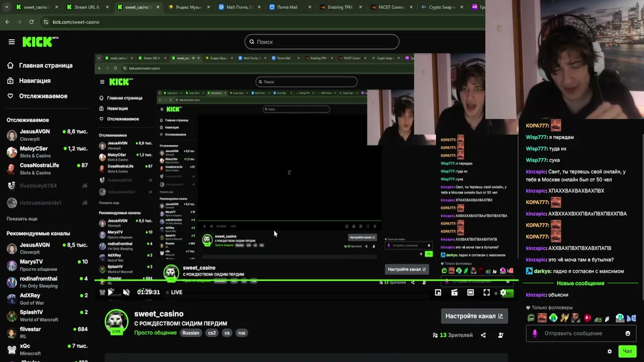Open the xQc avatar in recommended channels

coord(12,349)
